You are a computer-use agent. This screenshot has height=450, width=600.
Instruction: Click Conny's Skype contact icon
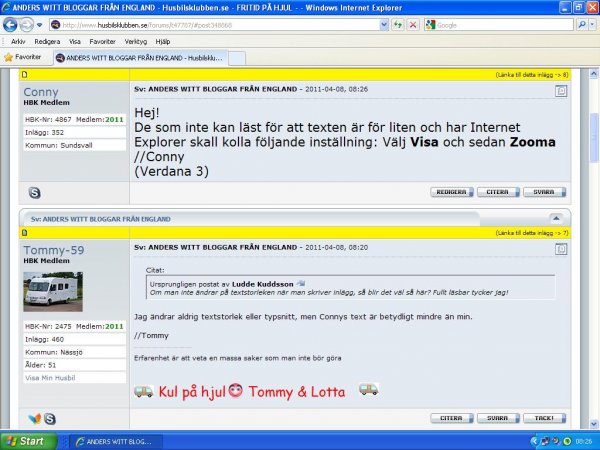point(35,192)
